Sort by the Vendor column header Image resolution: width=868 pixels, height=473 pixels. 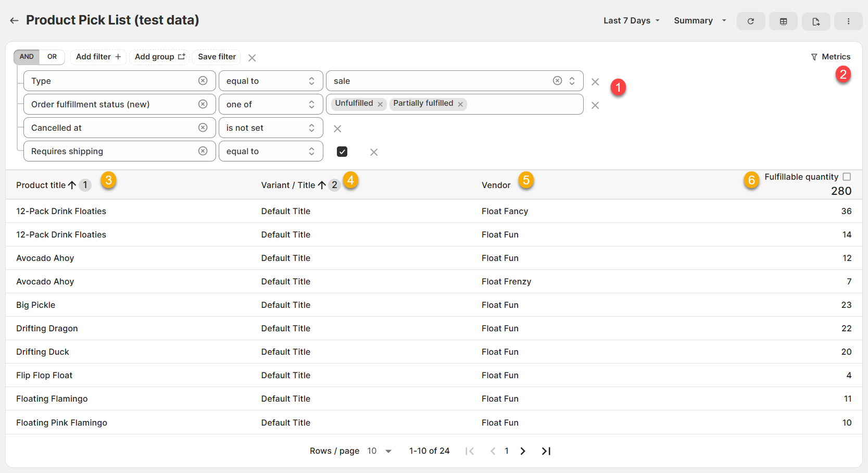click(x=496, y=185)
